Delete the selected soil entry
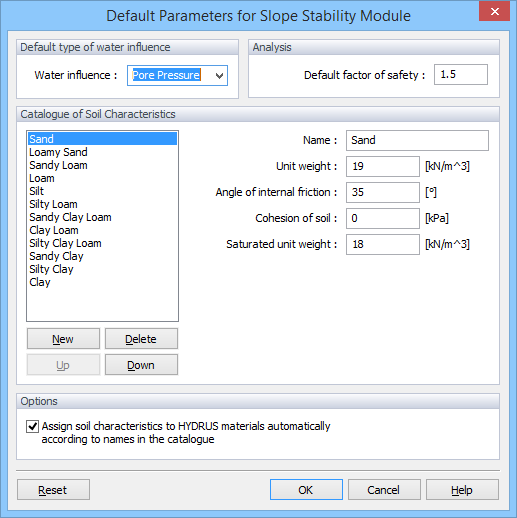Image resolution: width=517 pixels, height=518 pixels. point(141,339)
